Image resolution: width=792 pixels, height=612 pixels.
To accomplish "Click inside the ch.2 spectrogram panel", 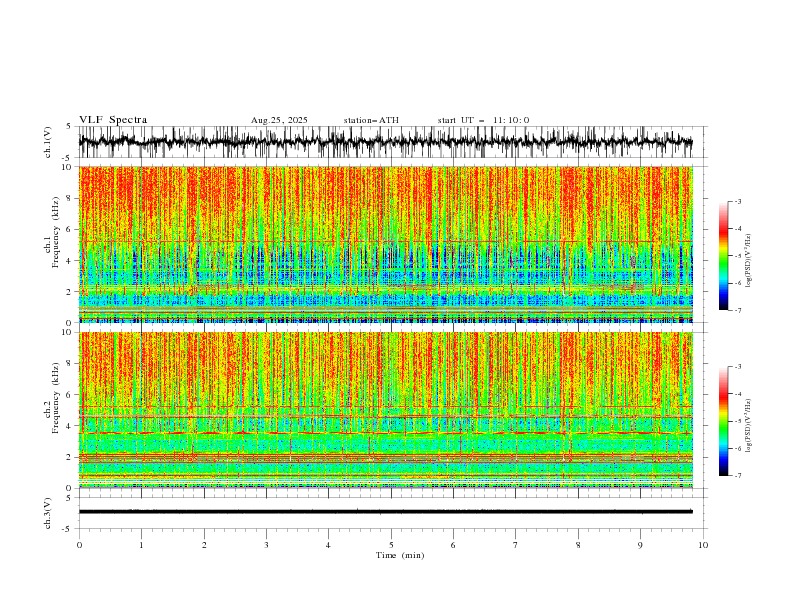I will (385, 410).
